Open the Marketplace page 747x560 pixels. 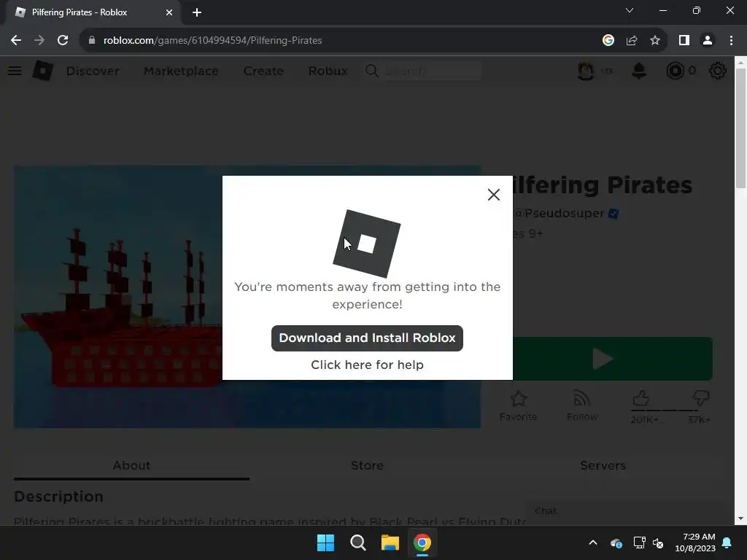[x=181, y=71]
